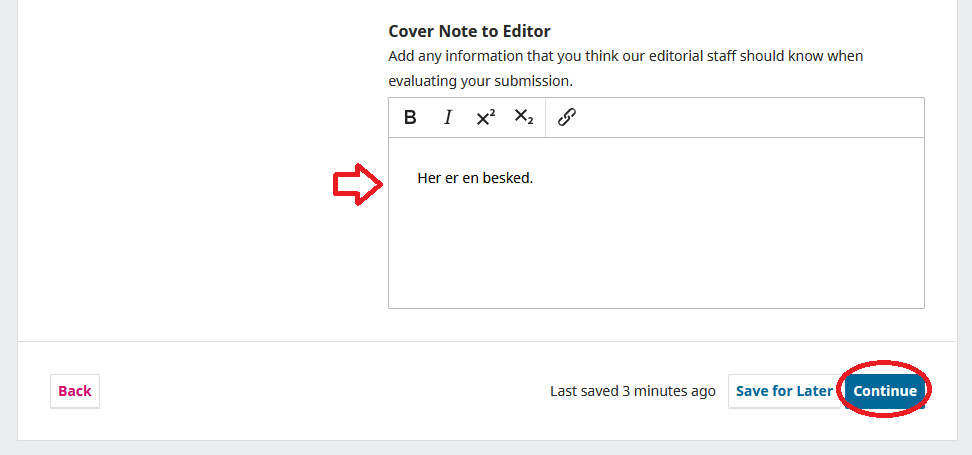
Task: Click the word "Editor" in the heading
Action: coord(525,31)
